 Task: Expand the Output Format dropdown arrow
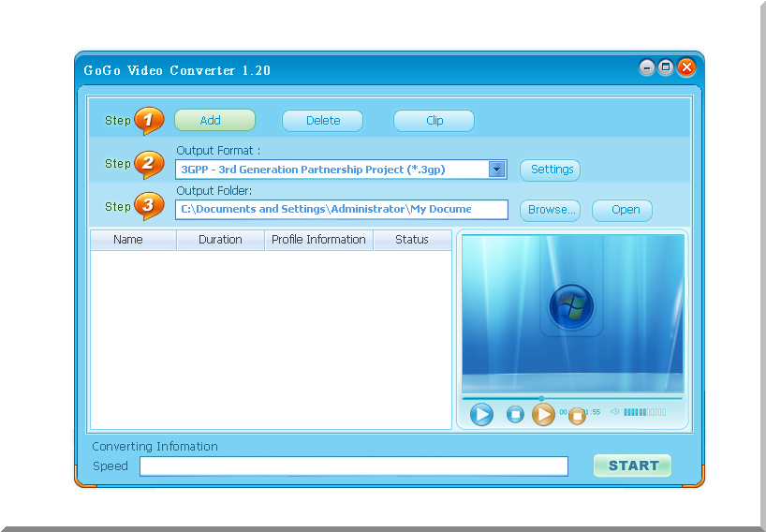click(497, 170)
